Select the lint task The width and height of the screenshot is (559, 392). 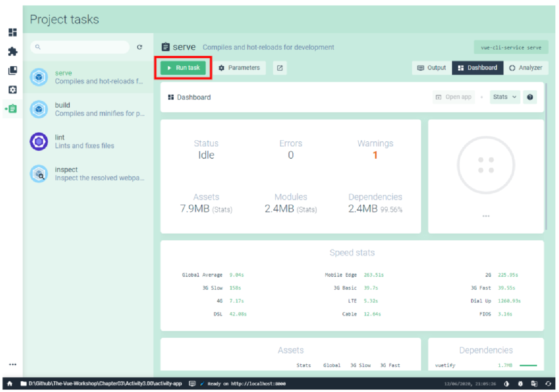tap(88, 142)
